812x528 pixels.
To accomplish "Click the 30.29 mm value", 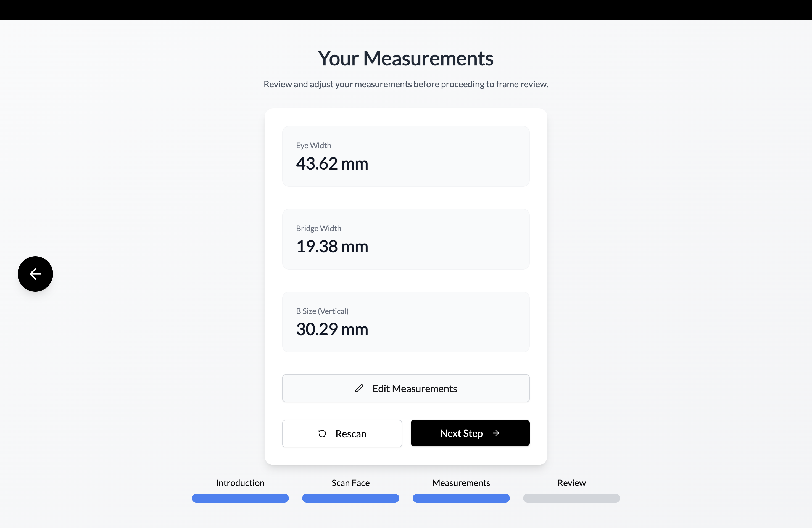I will (x=332, y=329).
